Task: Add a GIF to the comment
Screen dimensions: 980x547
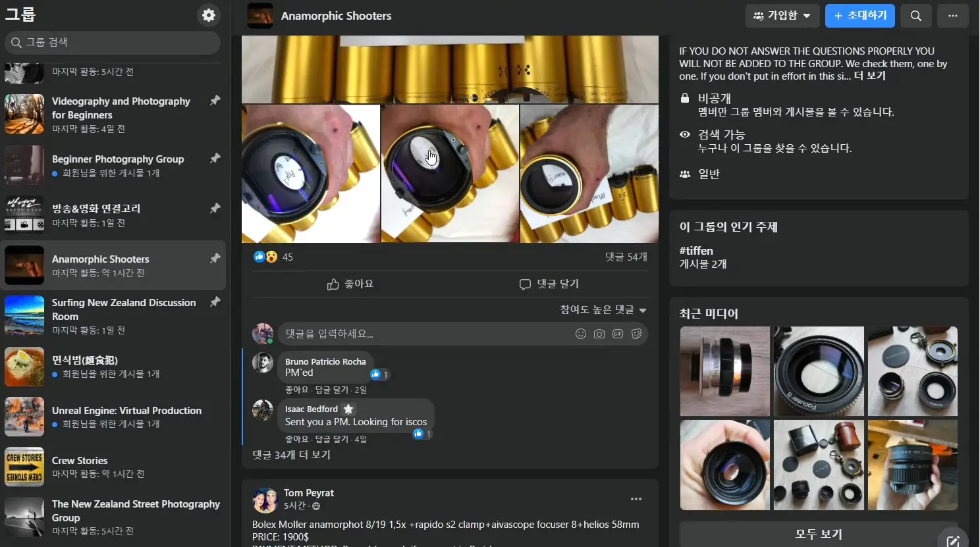Action: 617,334
